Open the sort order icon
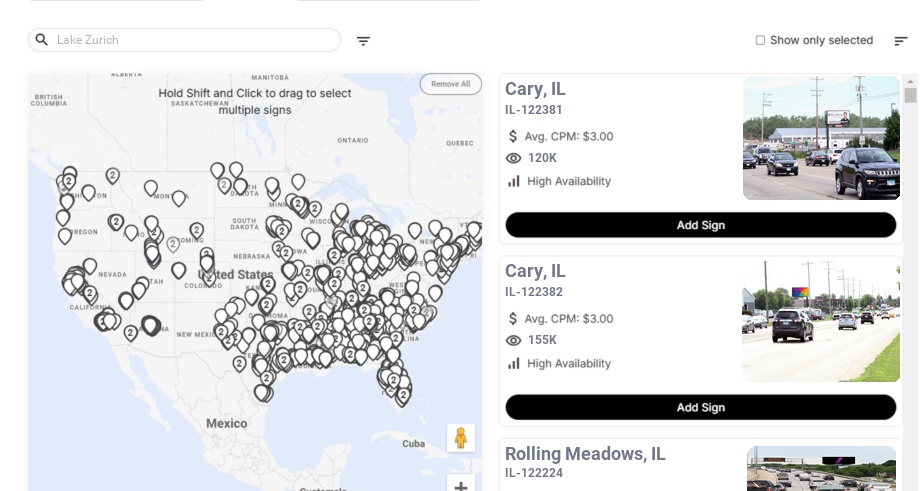920x491 pixels. [901, 41]
